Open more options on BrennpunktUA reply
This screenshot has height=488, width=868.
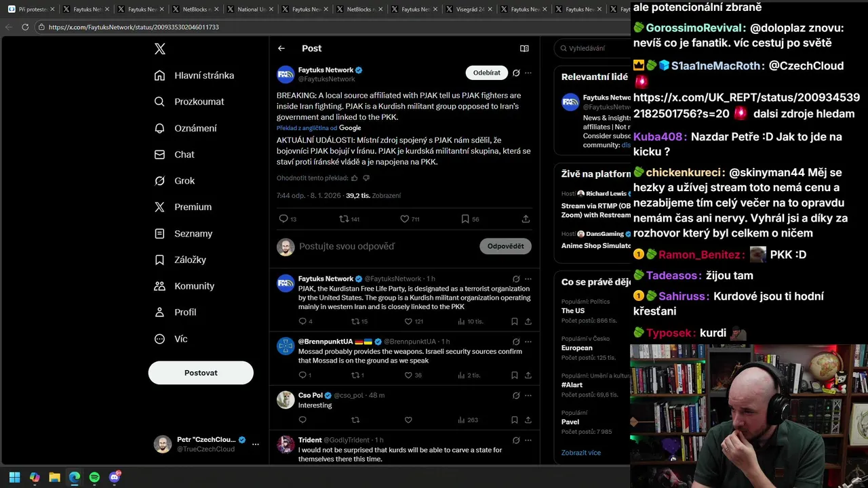(x=528, y=342)
